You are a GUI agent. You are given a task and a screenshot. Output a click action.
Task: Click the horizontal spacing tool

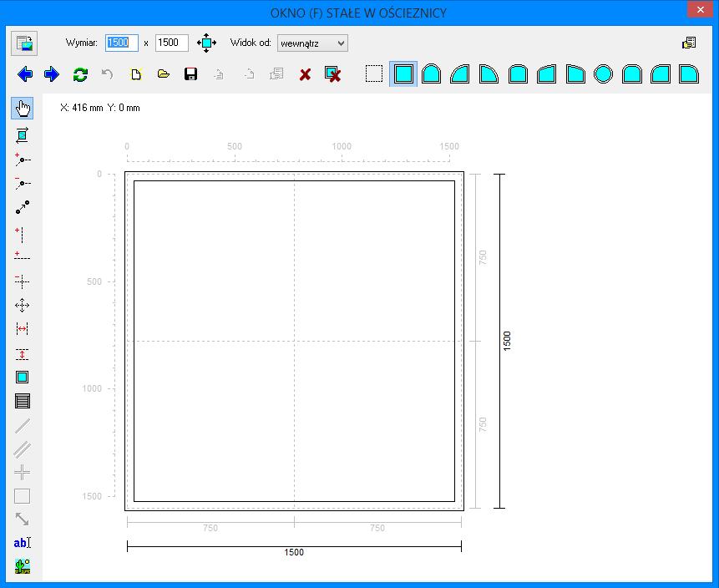22,329
